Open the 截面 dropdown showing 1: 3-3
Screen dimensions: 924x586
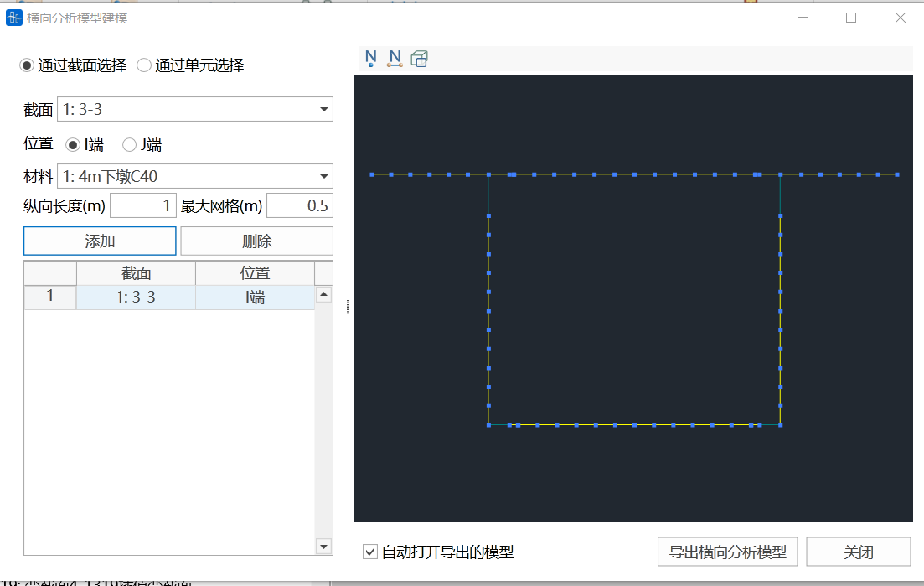coord(195,109)
